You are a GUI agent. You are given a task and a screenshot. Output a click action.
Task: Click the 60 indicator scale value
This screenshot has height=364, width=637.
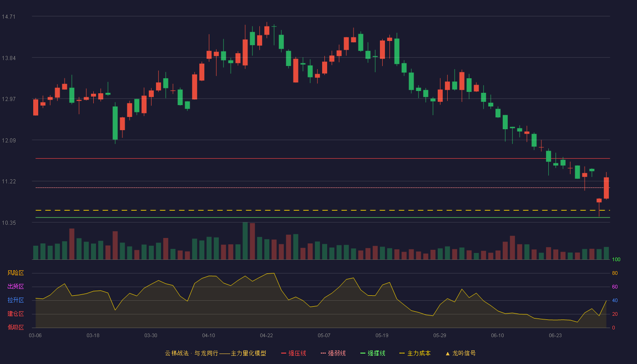[615, 287]
